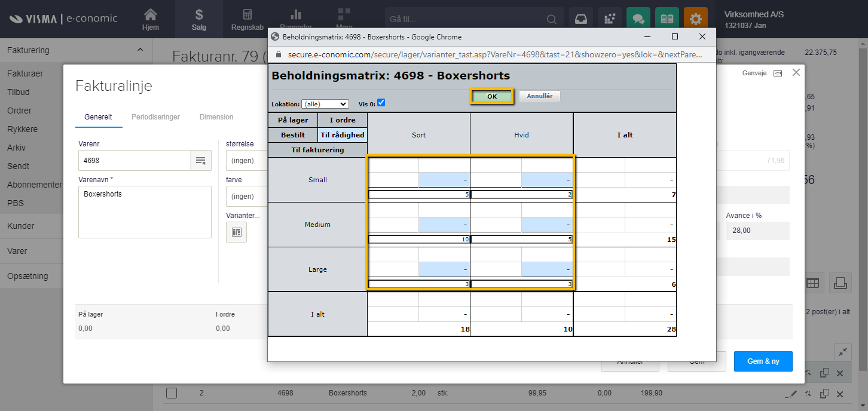Screen dimensions: 868x411
Task: Open the Rapporter bar chart icon
Action: click(x=295, y=14)
